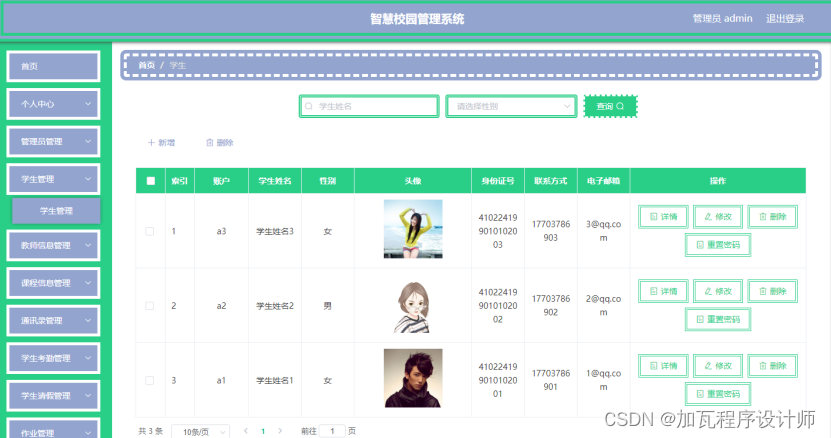Select 首页 in the left sidebar

point(54,66)
